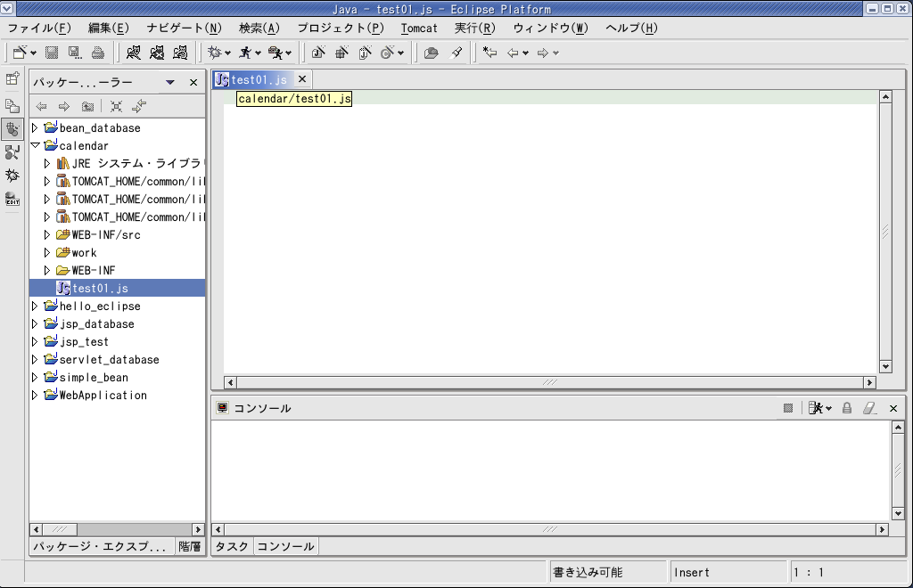The width and height of the screenshot is (913, 588).
Task: Open the ナビゲート(N) menu
Action: (x=184, y=28)
